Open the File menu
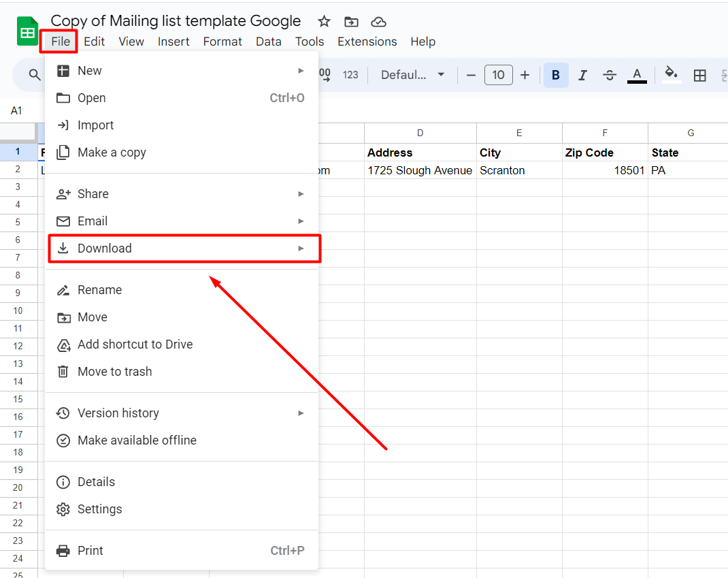Viewport: 728px width, 578px height. [61, 42]
